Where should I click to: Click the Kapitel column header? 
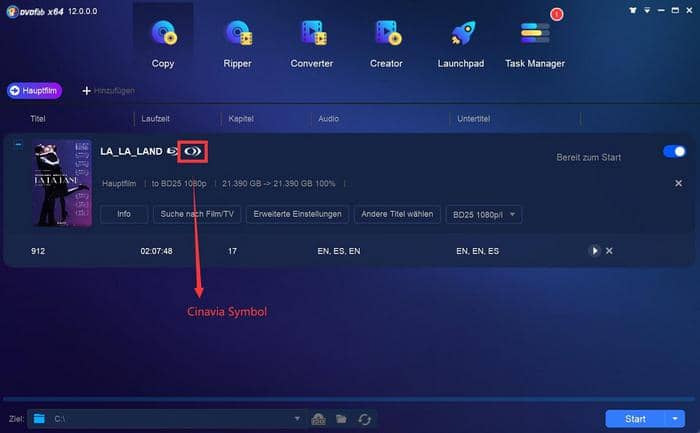coord(241,119)
